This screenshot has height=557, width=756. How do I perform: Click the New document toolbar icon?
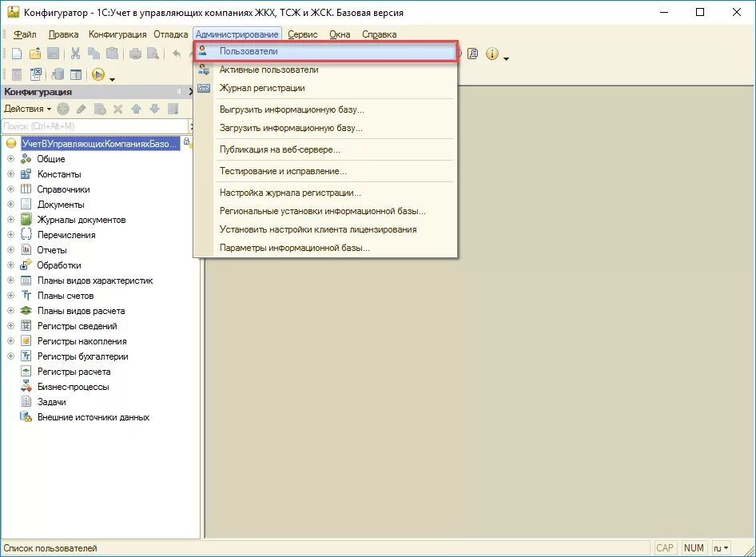17,54
